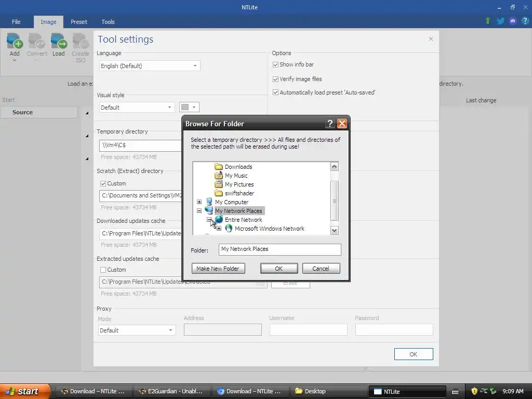The width and height of the screenshot is (532, 399).
Task: Click the on-screen keyboard tray icon
Action: (455, 392)
